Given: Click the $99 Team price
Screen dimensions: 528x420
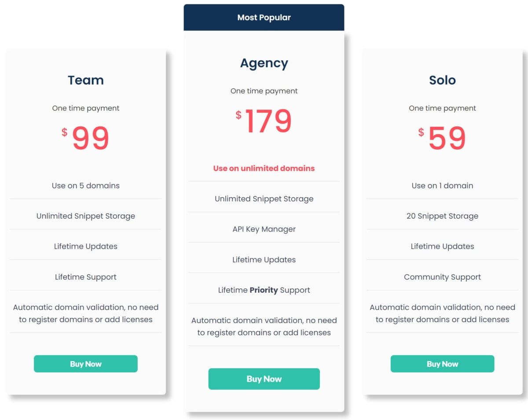Looking at the screenshot, I should 86,138.
